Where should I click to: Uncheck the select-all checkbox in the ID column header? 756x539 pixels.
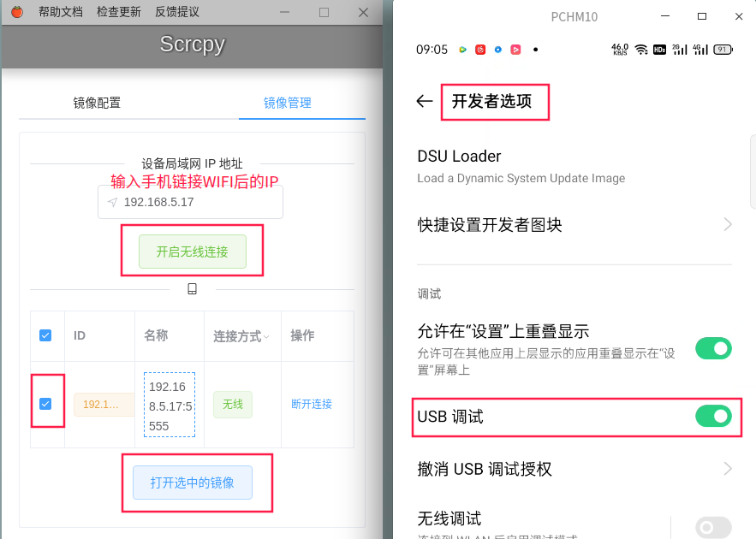point(45,336)
